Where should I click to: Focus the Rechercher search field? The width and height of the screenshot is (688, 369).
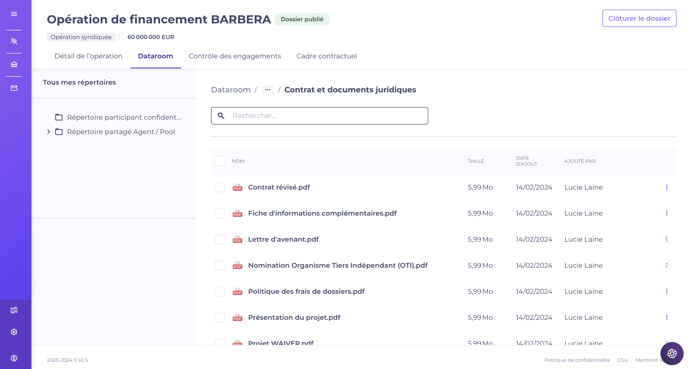(319, 116)
